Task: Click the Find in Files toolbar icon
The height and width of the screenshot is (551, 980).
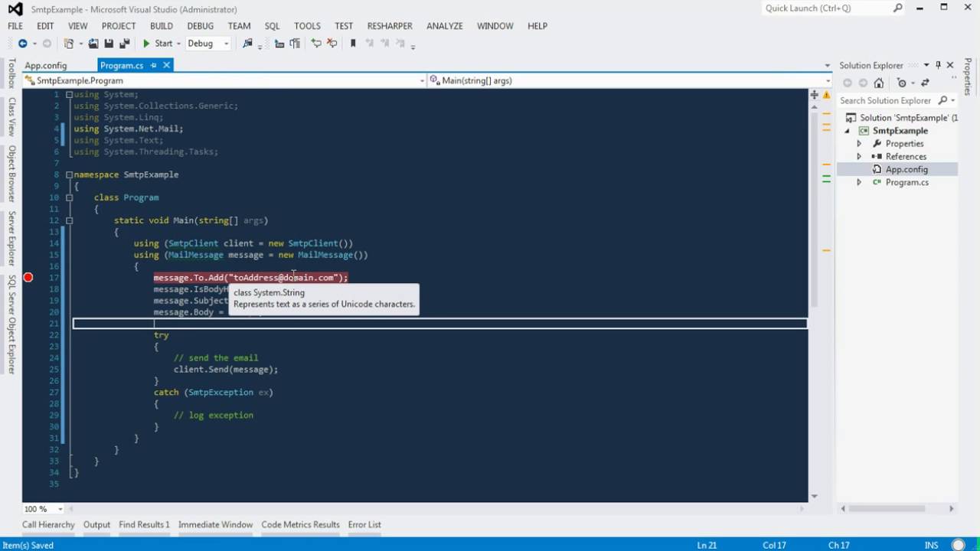Action: tap(247, 44)
